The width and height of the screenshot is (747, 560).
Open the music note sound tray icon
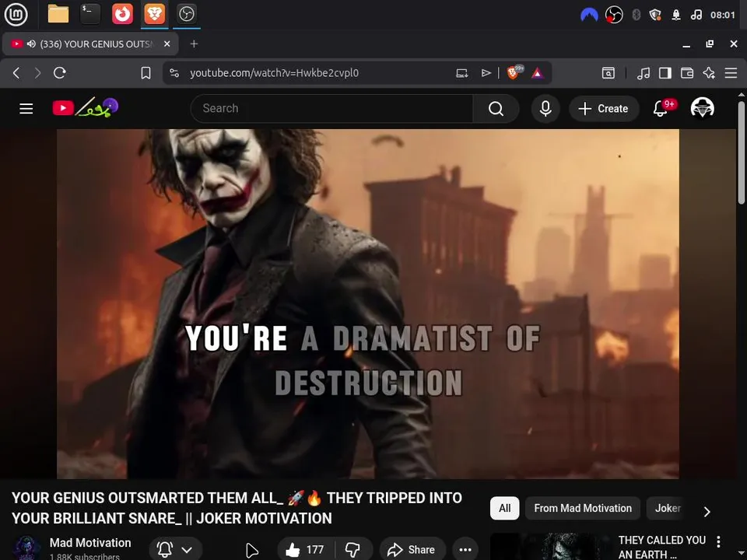696,15
